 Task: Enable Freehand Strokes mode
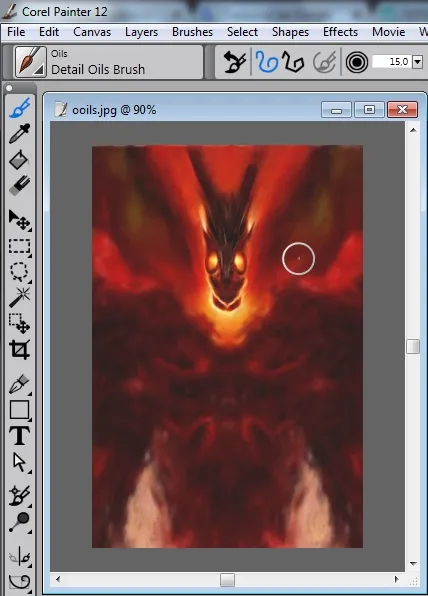coord(266,62)
